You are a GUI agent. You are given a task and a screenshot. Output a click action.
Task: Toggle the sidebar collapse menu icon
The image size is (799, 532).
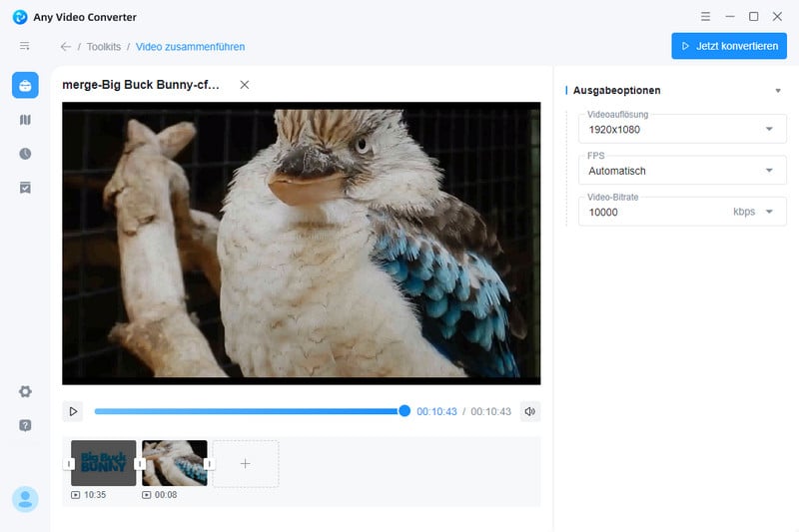pyautogui.click(x=24, y=46)
